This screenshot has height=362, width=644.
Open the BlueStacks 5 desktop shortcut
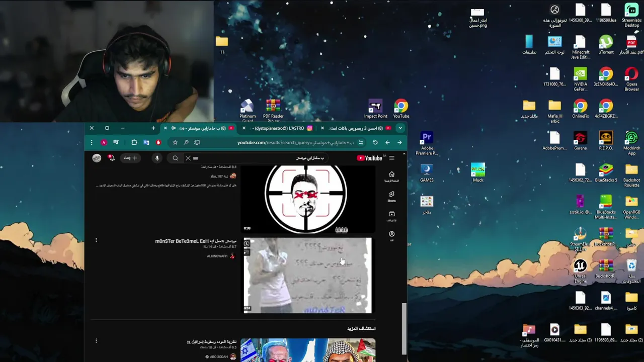(x=606, y=173)
